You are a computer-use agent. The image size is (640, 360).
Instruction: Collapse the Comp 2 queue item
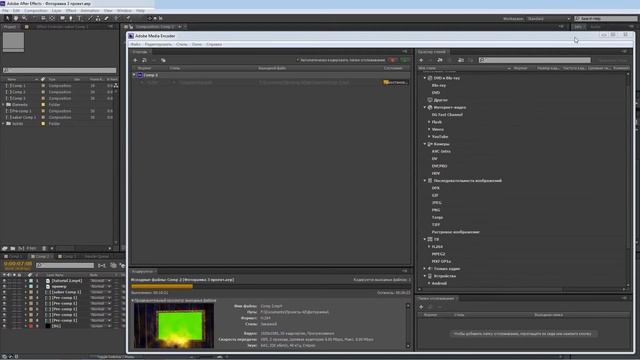click(134, 75)
